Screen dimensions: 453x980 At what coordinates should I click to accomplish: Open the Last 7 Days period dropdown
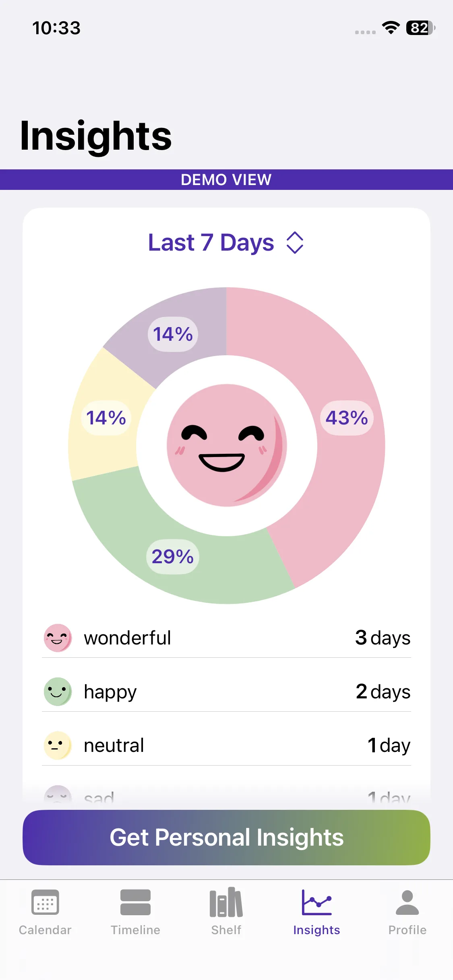point(211,243)
